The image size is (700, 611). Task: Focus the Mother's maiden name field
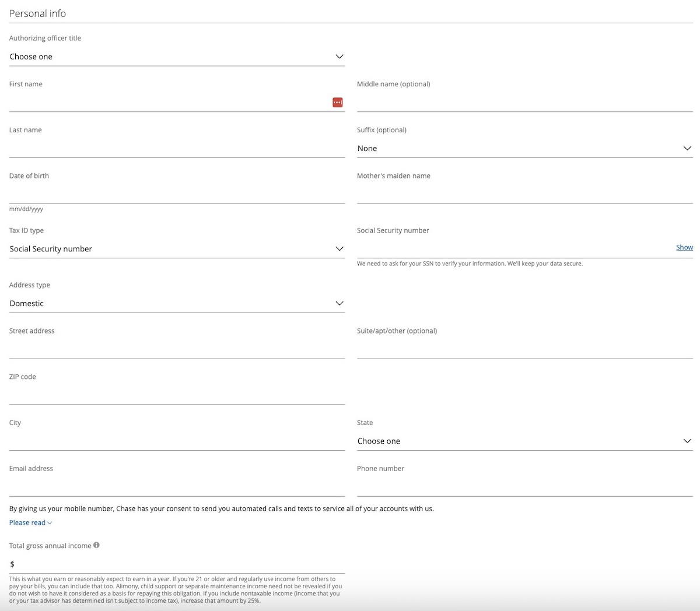click(524, 195)
